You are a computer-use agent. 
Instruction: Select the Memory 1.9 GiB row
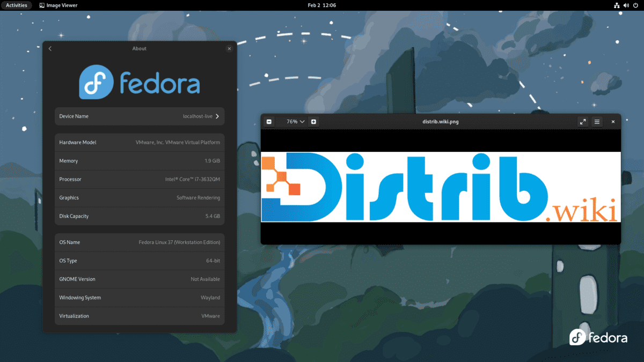point(140,161)
